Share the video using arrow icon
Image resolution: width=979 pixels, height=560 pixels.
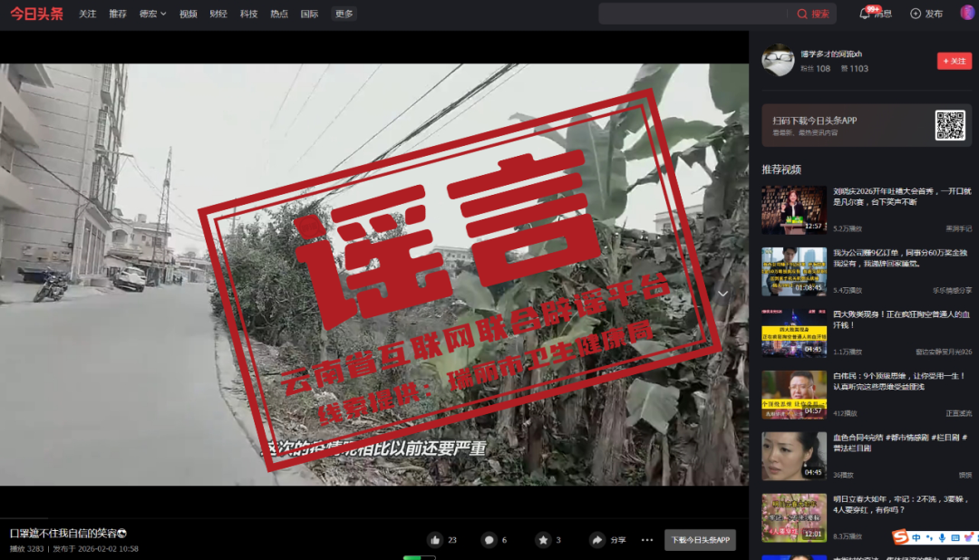(597, 540)
